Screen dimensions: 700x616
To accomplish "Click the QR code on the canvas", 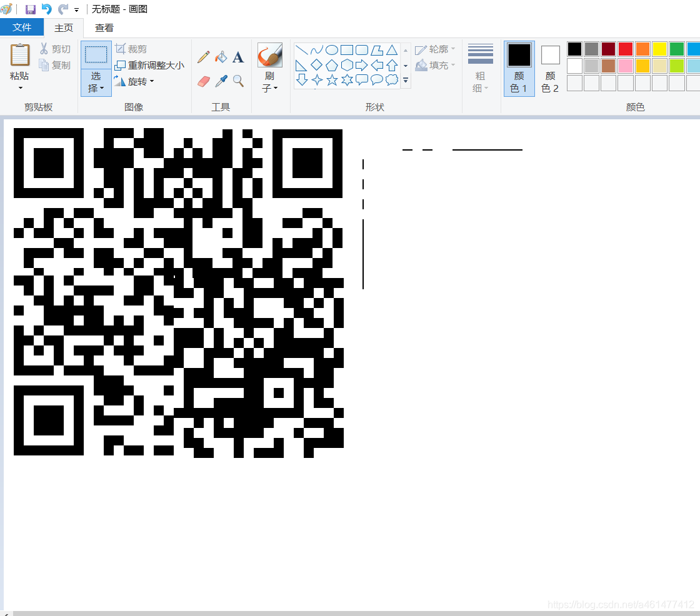I will coord(179,292).
